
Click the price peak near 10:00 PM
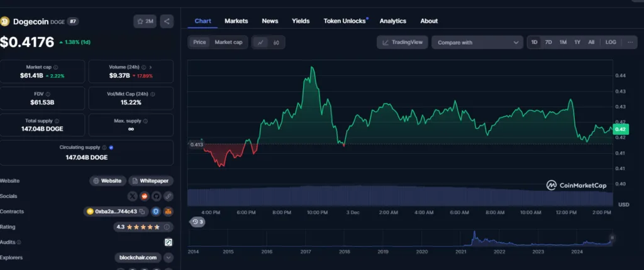(313, 68)
